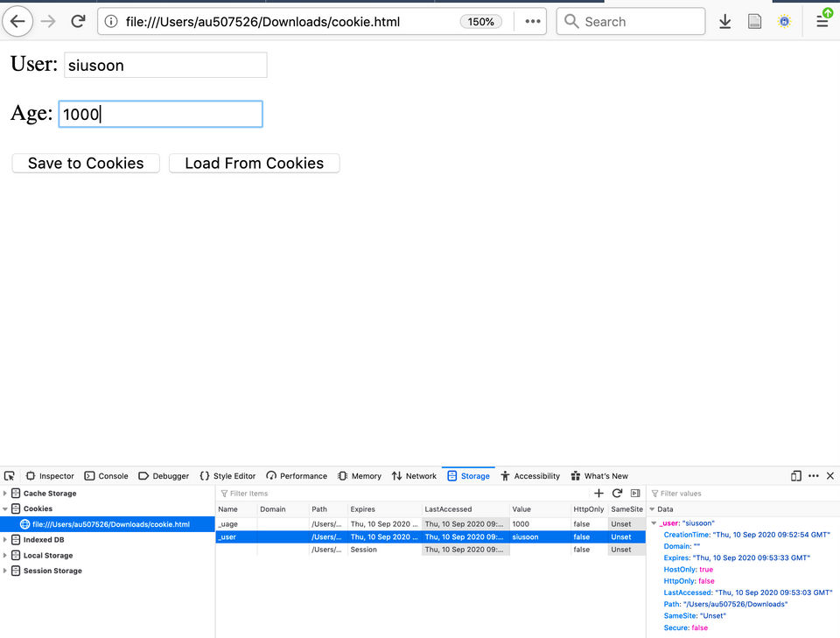The height and width of the screenshot is (638, 840).
Task: Select the _user cookie row
Action: 430,536
